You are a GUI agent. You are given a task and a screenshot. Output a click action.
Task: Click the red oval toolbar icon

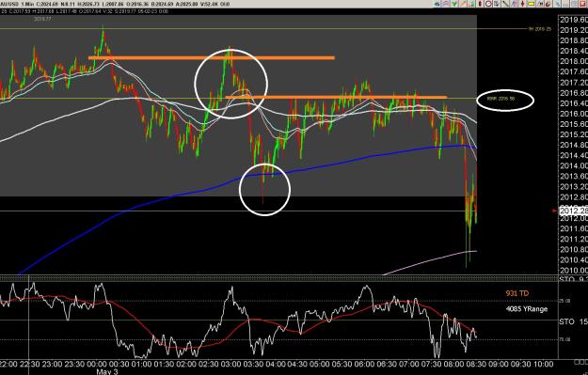click(x=480, y=4)
